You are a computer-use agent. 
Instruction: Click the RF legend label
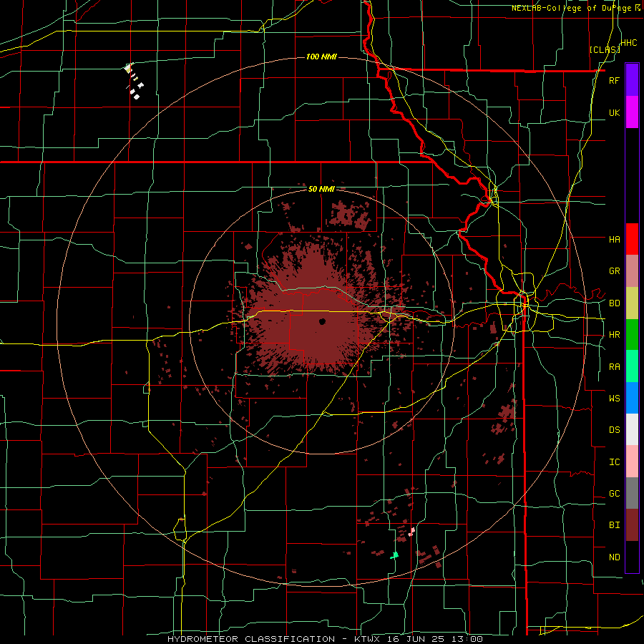pos(614,80)
